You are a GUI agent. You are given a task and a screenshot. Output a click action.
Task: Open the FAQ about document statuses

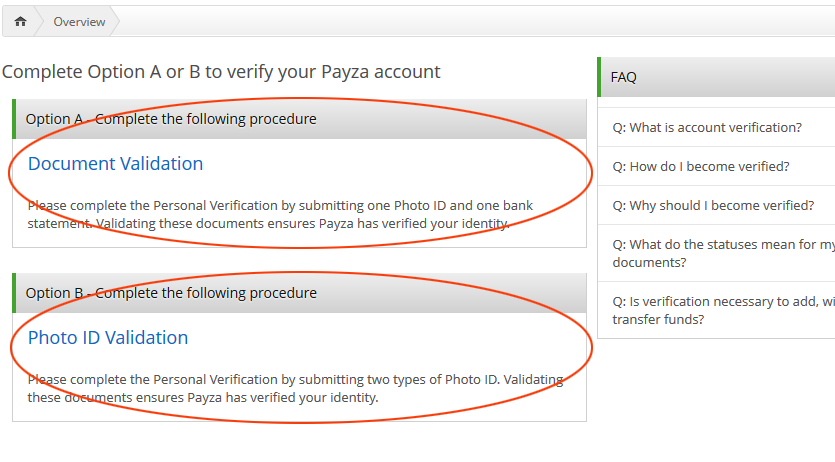(x=716, y=253)
